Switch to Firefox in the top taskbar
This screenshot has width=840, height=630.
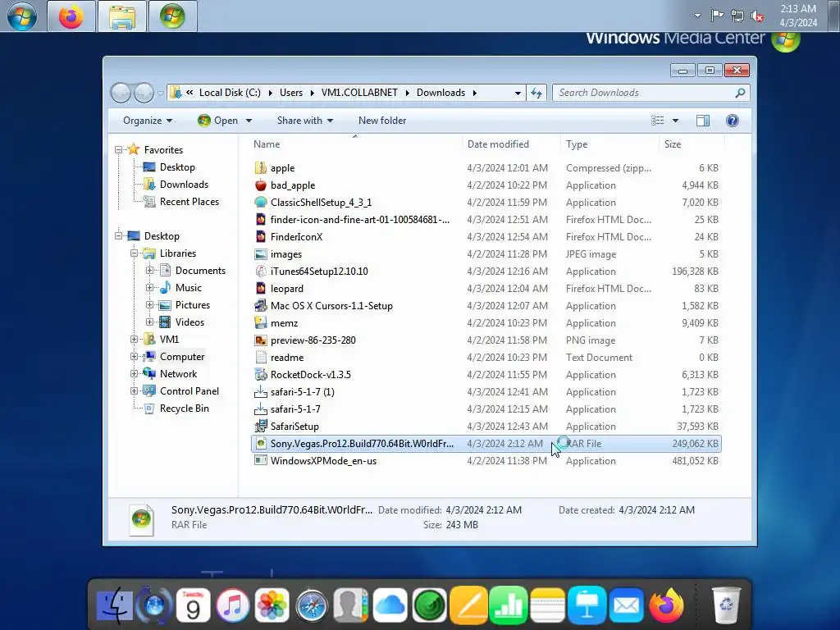[x=71, y=16]
